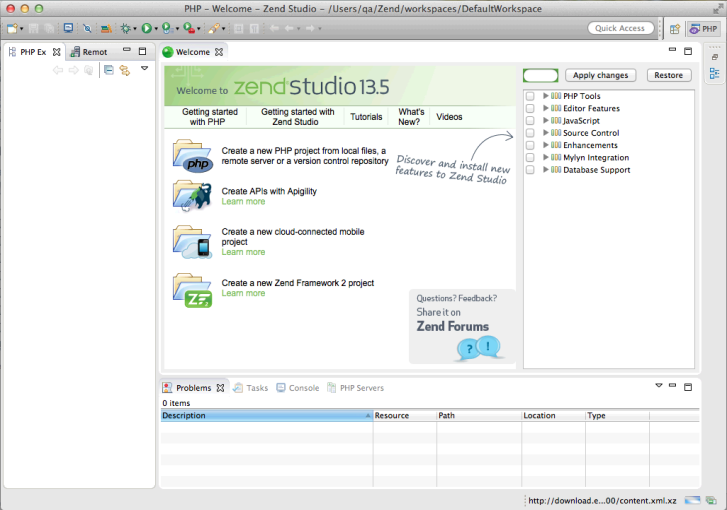727x510 pixels.
Task: Click the External Tools run icon
Action: pos(189,29)
